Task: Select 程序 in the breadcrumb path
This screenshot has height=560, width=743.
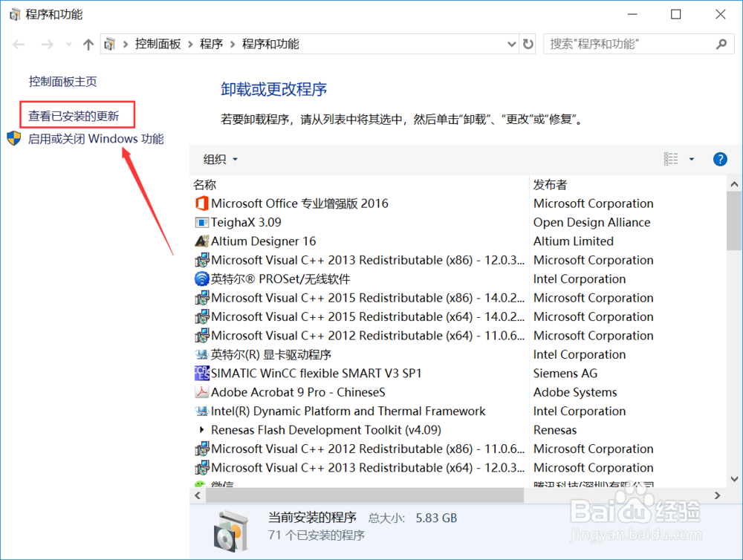Action: click(x=211, y=44)
